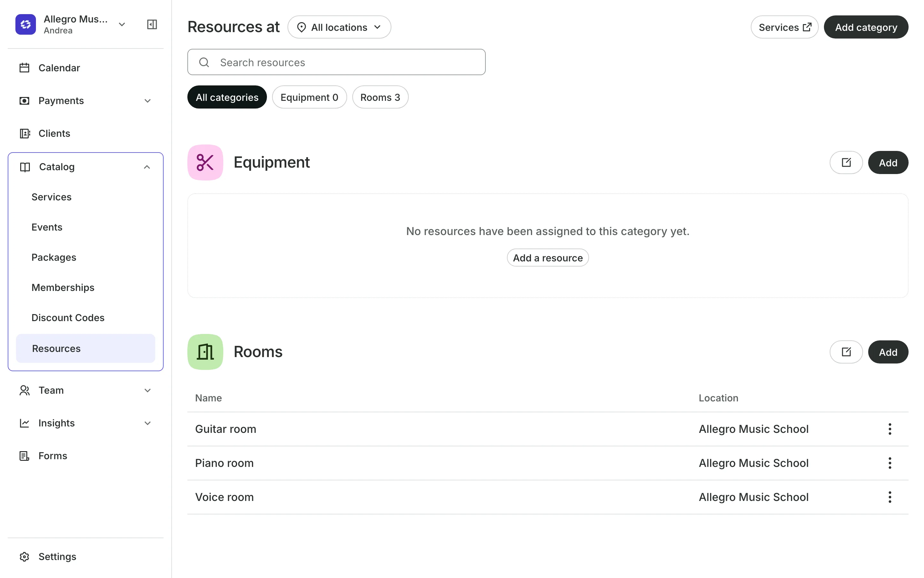Expand the Insights menu chevron
This screenshot has width=924, height=578.
(x=147, y=423)
